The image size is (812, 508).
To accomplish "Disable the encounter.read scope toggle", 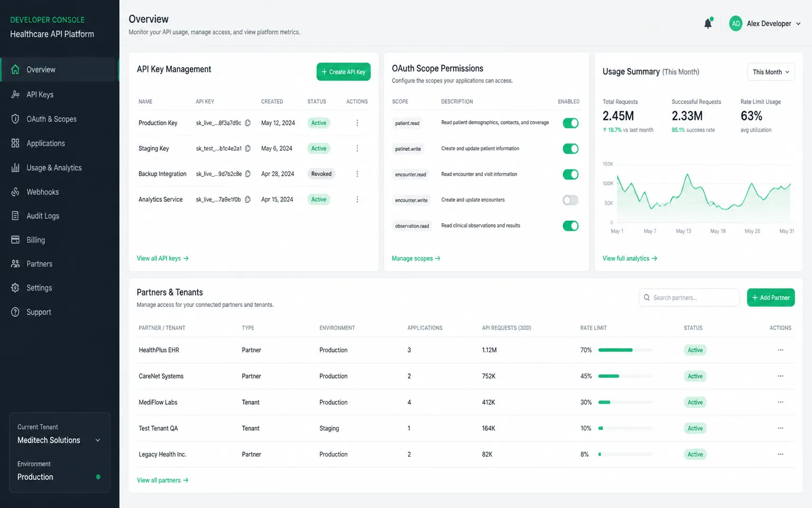I will 570,174.
